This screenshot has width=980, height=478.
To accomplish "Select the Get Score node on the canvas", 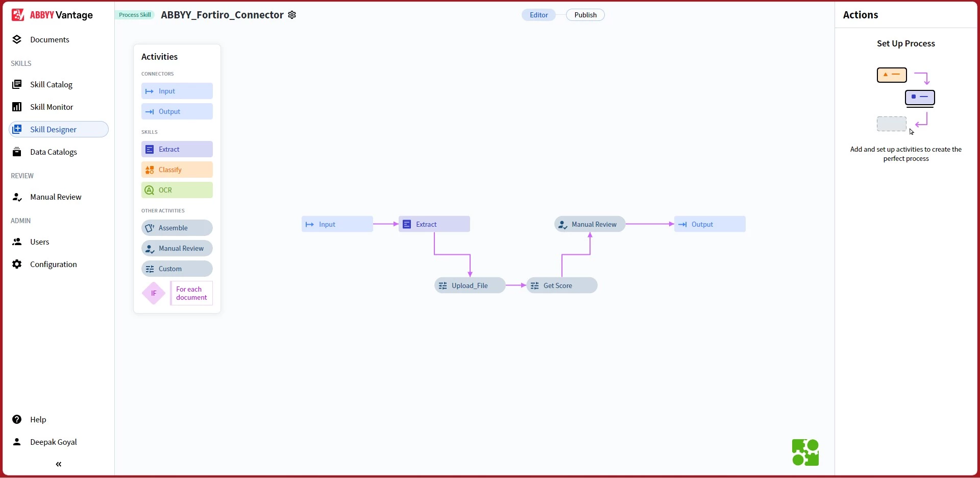I will click(562, 286).
